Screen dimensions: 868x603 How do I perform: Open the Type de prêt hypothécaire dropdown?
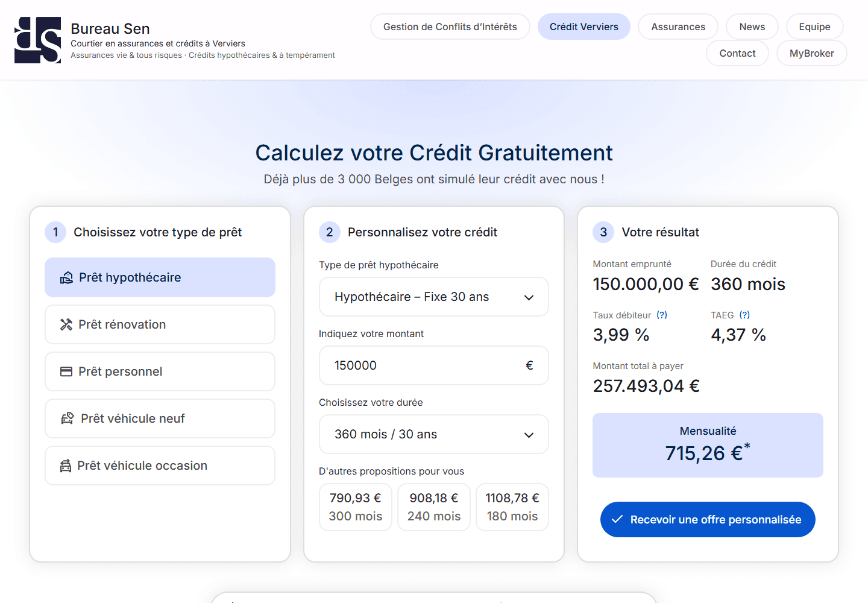coord(433,297)
